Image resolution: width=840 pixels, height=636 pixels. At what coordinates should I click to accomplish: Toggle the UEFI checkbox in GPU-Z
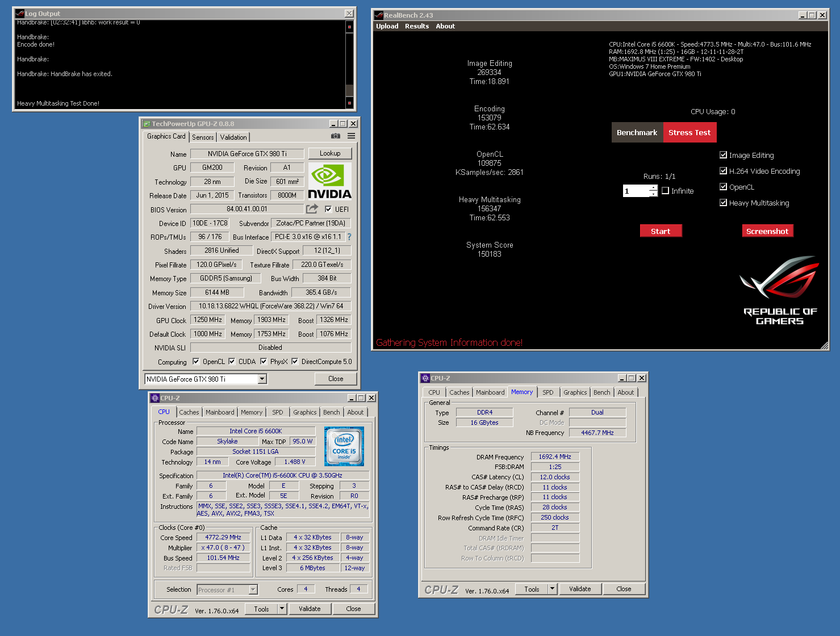328,210
